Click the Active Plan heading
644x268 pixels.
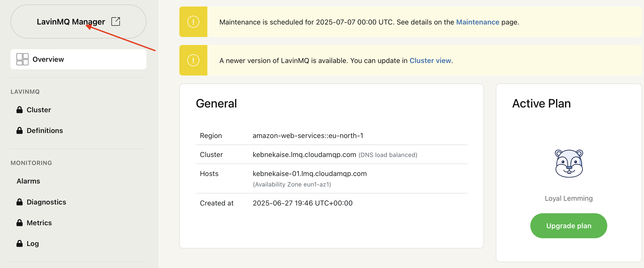coord(541,103)
